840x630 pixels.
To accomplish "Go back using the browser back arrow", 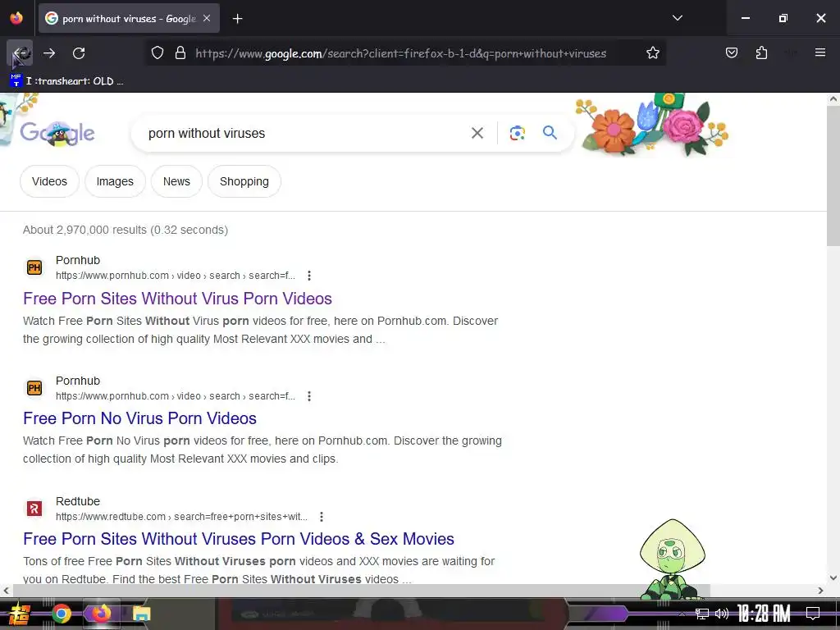I will tap(20, 53).
